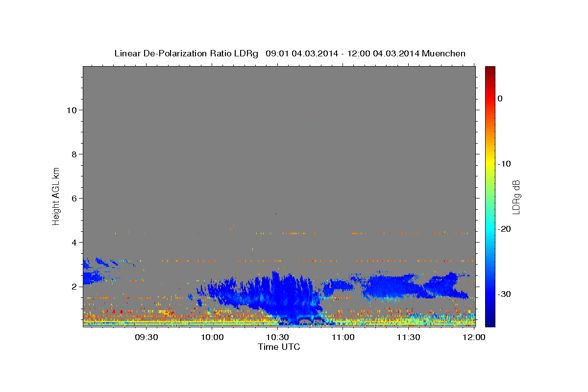Screen dimensions: 588x392
Task: Click the height tick label 8
Action: click(x=74, y=154)
